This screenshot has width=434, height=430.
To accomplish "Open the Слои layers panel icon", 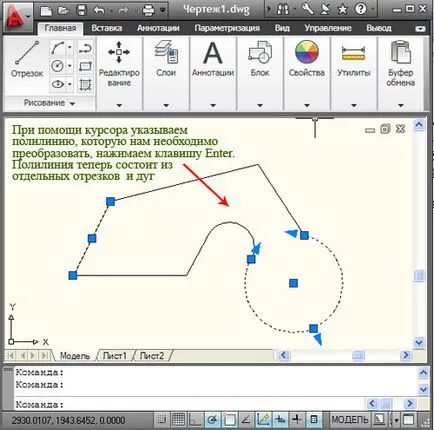I will 166,52.
